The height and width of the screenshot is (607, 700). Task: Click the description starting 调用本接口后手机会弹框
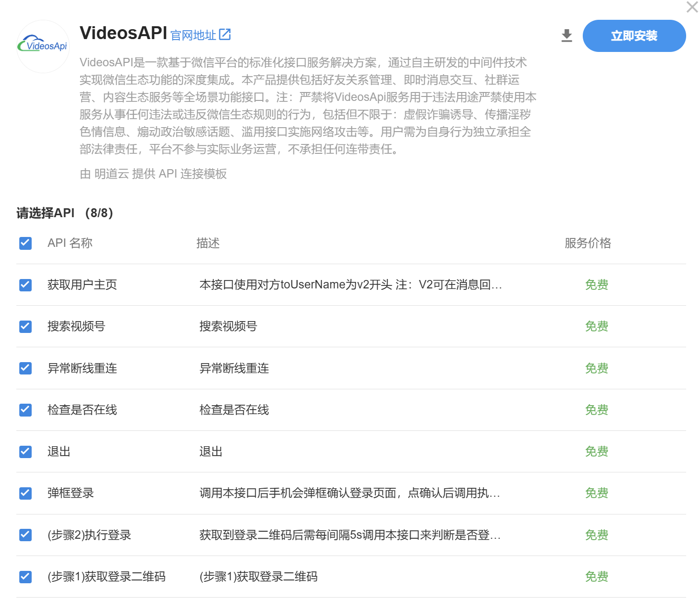pos(350,493)
